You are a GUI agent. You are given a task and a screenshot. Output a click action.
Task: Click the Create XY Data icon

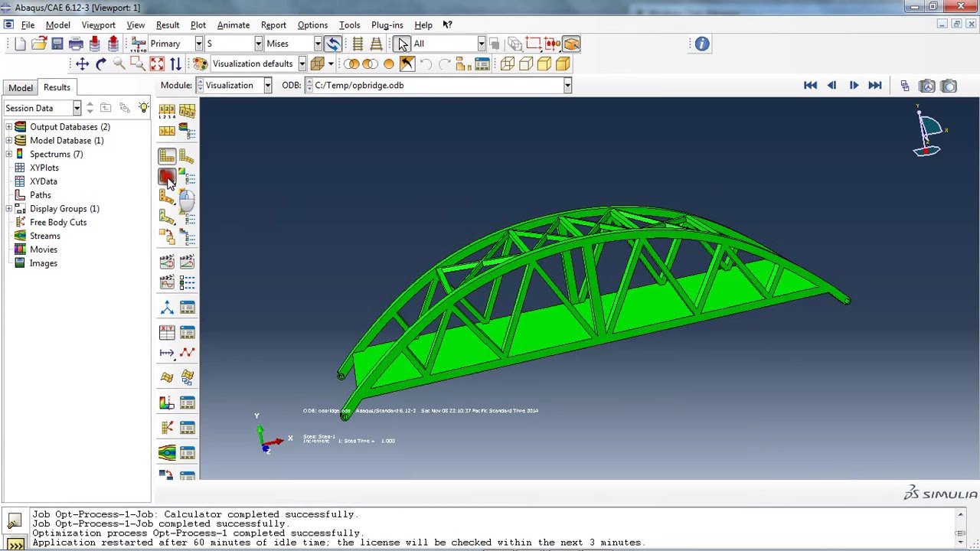[x=167, y=332]
